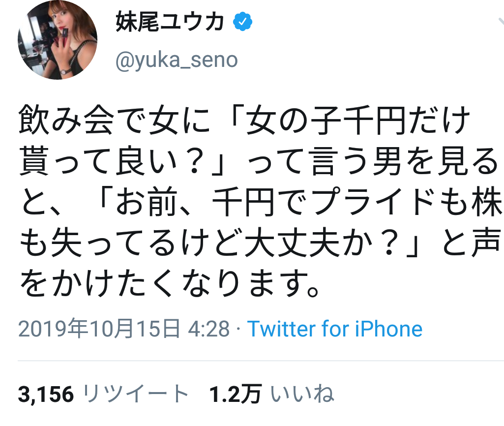The height and width of the screenshot is (426, 504).
Task: Click the wristwatch in the profile photo
Action: point(64,71)
